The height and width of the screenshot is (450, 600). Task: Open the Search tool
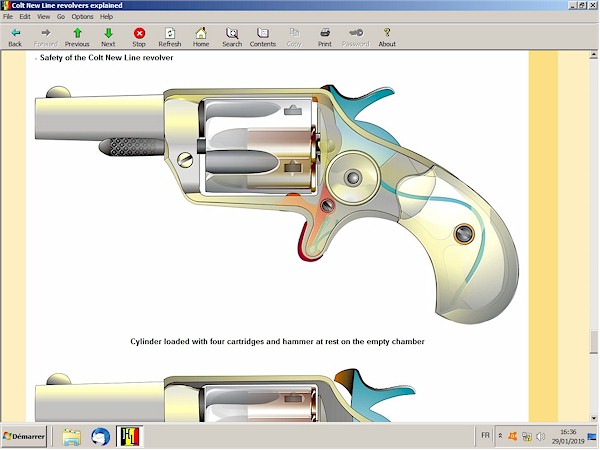point(232,37)
